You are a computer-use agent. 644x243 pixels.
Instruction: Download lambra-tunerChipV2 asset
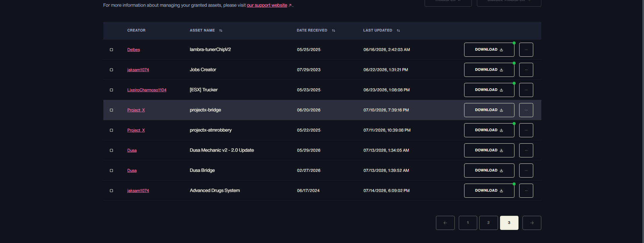pos(489,50)
